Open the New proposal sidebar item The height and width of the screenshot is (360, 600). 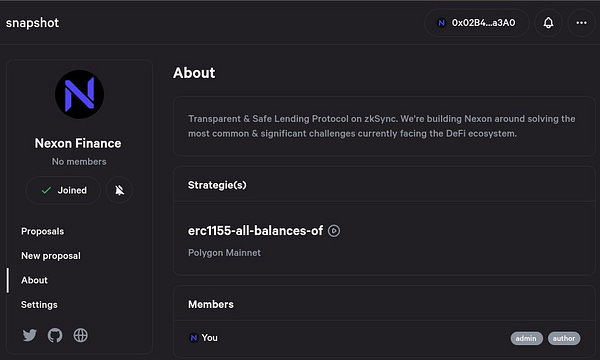click(51, 256)
